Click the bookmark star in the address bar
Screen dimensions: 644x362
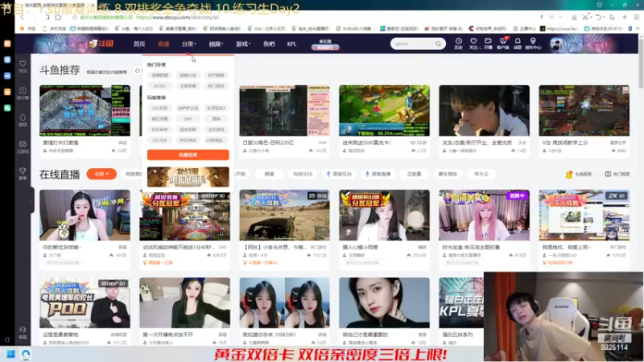click(75, 17)
